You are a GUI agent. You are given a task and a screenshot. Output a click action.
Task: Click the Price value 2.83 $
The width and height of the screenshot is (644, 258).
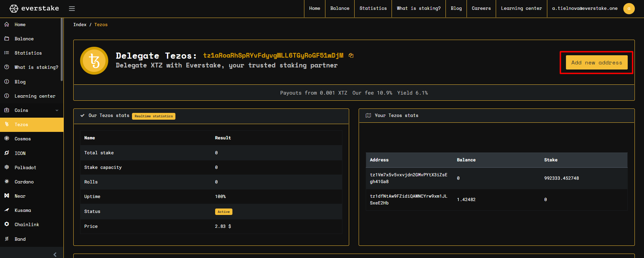(x=223, y=226)
